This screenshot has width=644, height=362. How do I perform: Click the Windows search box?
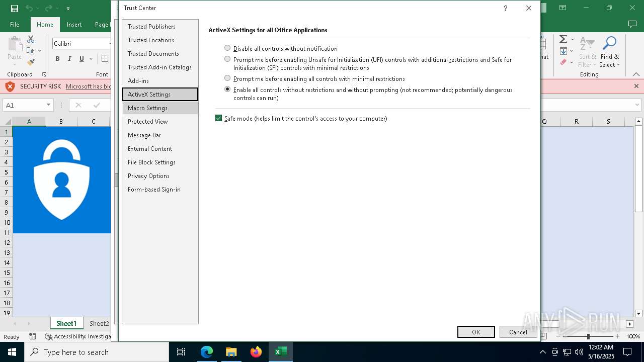click(97, 352)
